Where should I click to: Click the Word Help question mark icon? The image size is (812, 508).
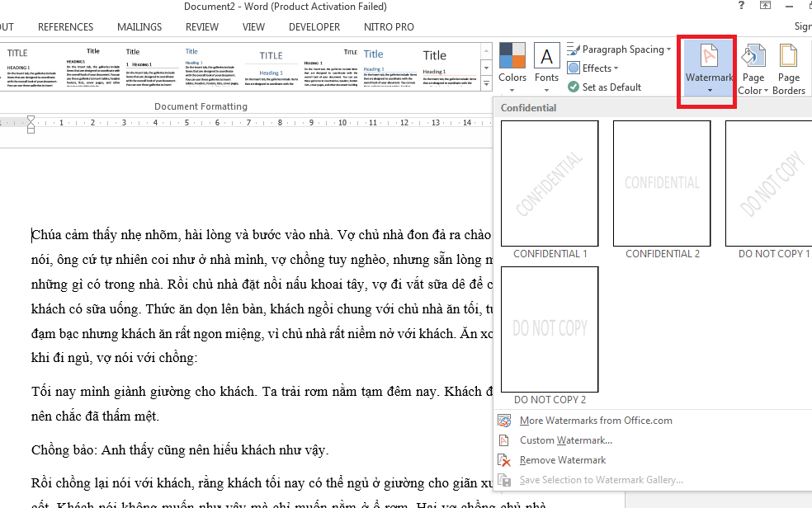[x=742, y=6]
